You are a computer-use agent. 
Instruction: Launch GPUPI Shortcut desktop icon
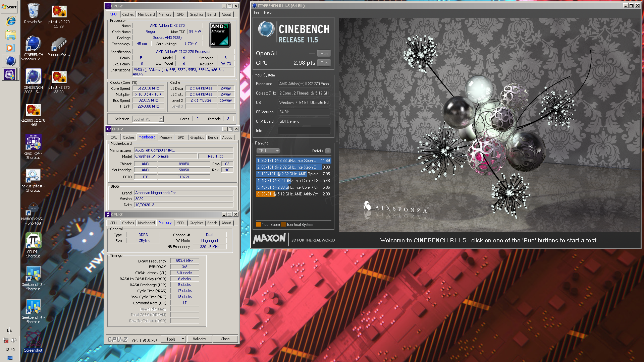click(x=33, y=245)
